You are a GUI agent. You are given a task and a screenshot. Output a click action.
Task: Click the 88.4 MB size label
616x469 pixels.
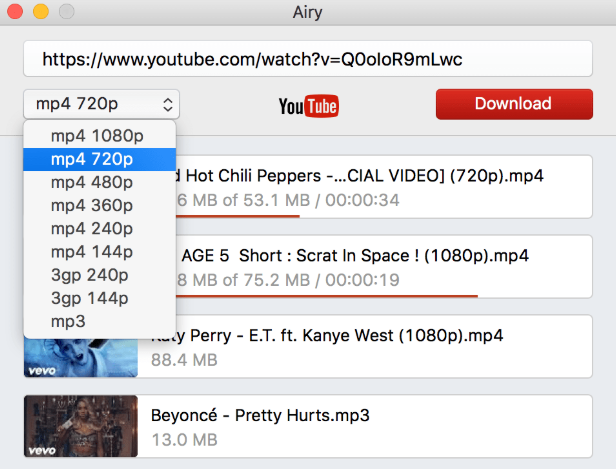point(184,360)
